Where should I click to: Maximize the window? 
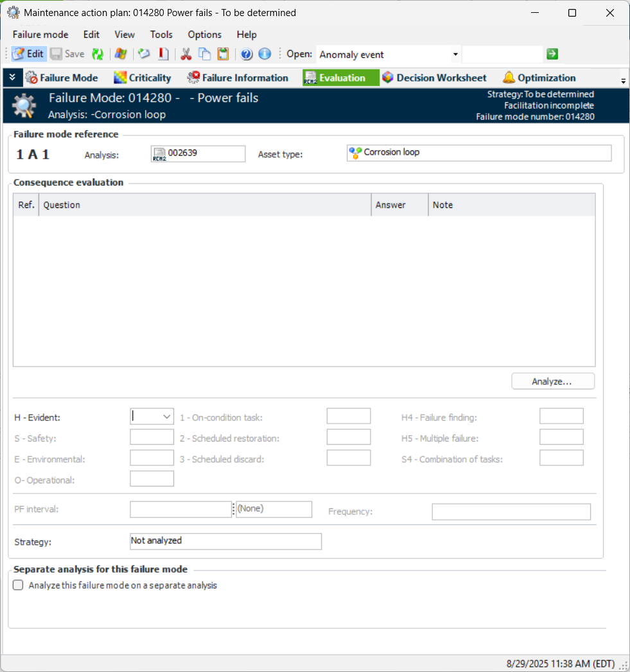(x=572, y=13)
